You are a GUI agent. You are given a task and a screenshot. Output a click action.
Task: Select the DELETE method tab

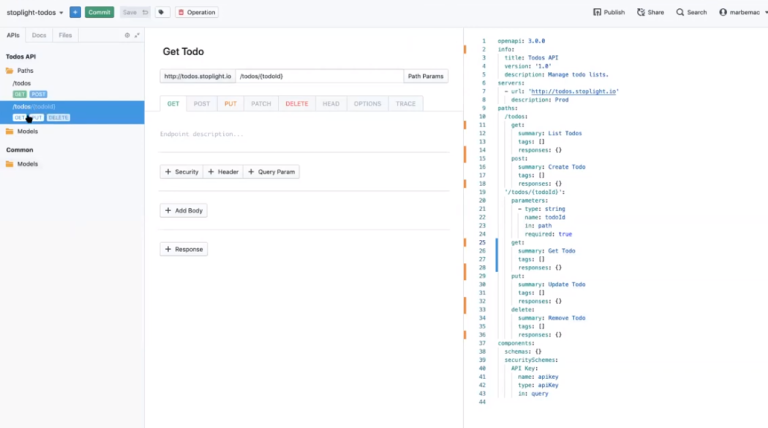tap(297, 104)
